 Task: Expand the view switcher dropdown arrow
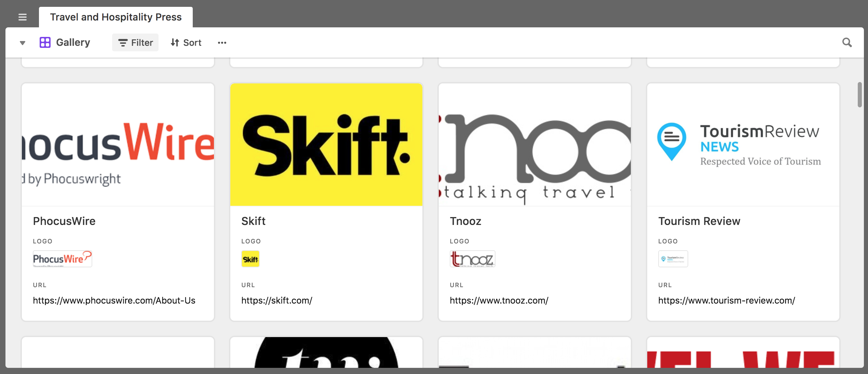click(22, 42)
